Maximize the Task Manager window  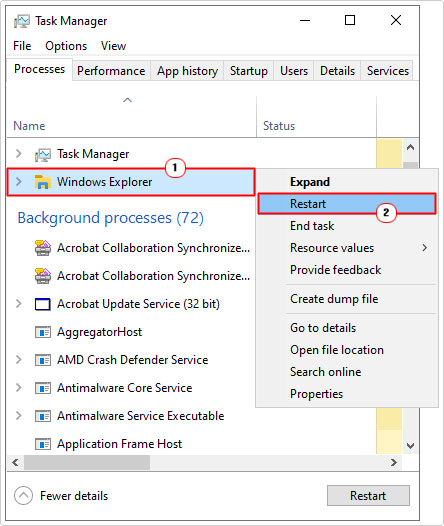[350, 20]
